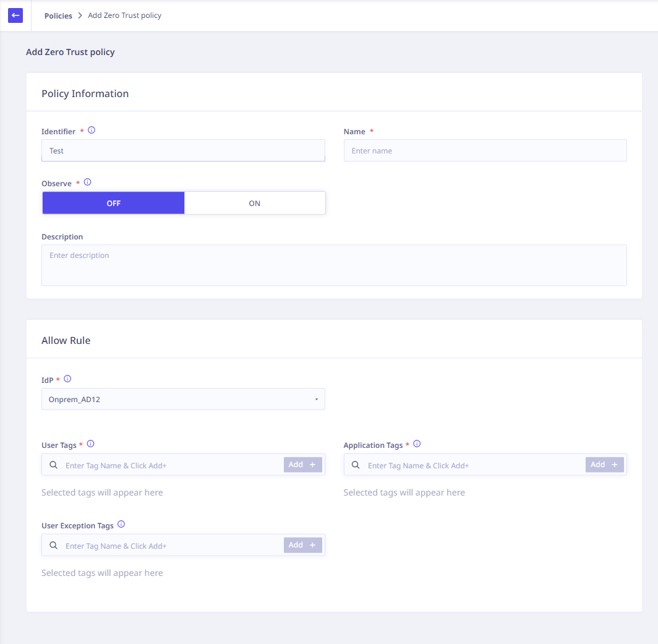
Task: Click the IdP info icon
Action: 67,379
